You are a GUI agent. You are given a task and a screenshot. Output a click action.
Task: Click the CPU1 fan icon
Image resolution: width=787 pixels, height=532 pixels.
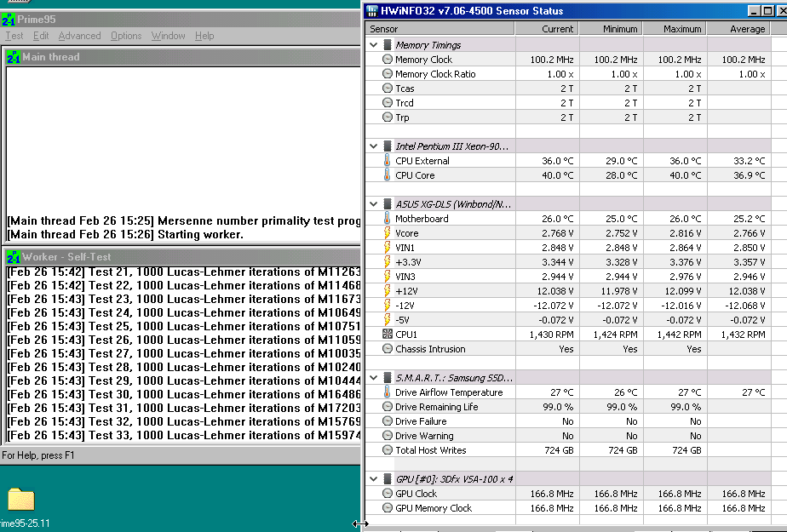pos(387,334)
